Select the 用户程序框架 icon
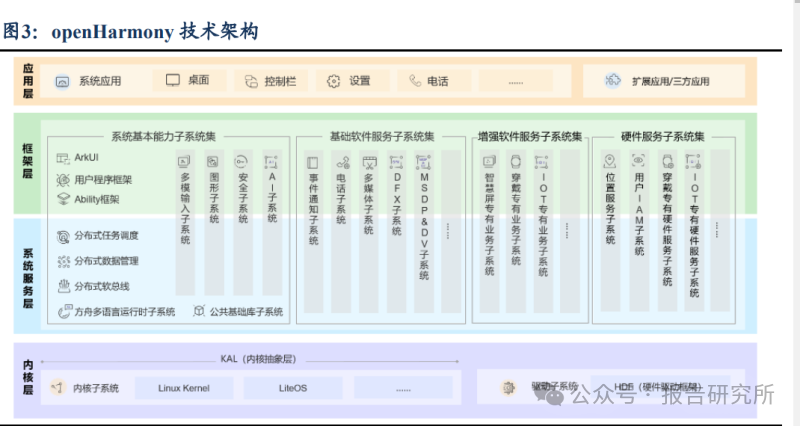 coord(63,180)
